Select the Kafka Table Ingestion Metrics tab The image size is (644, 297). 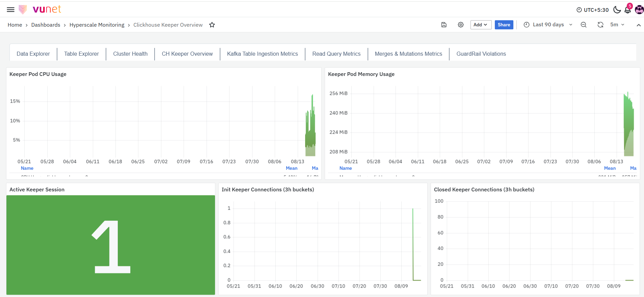click(263, 54)
